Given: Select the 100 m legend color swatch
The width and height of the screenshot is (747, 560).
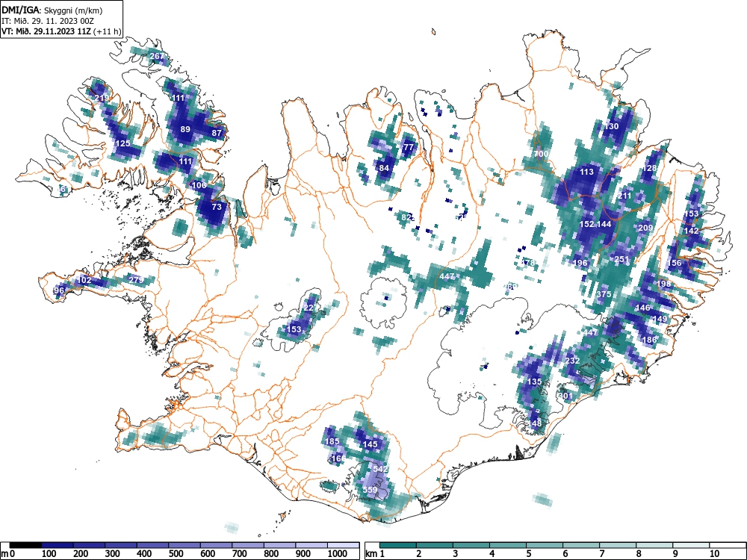Looking at the screenshot, I should coord(58,545).
